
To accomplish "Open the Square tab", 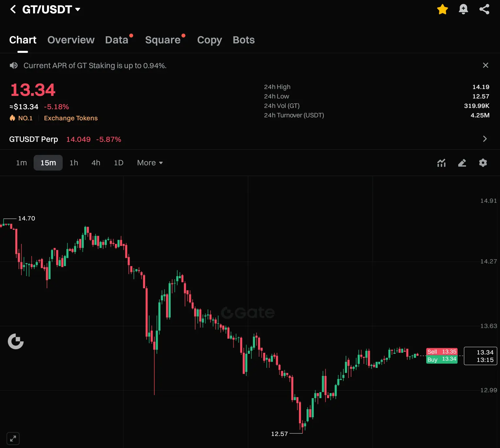I will pyautogui.click(x=163, y=40).
